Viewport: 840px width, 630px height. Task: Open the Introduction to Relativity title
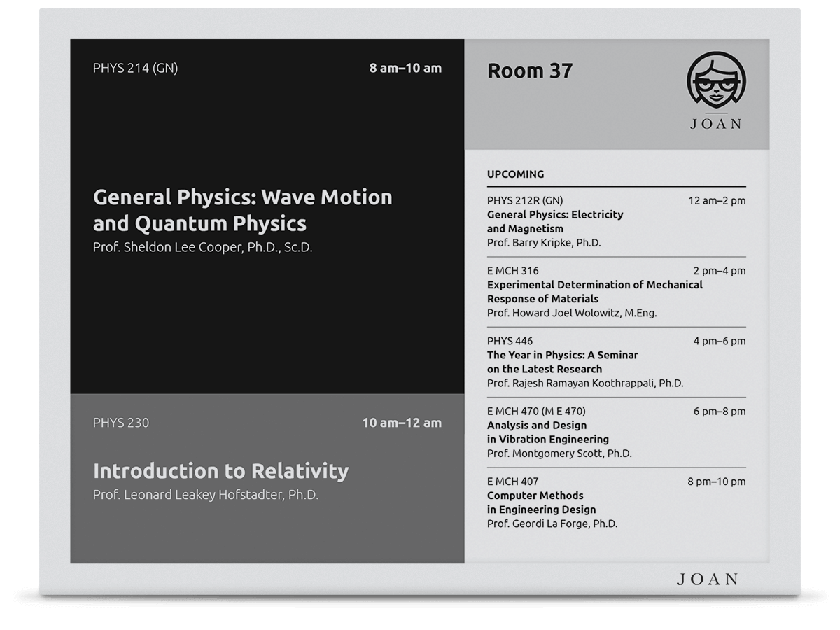pyautogui.click(x=220, y=470)
